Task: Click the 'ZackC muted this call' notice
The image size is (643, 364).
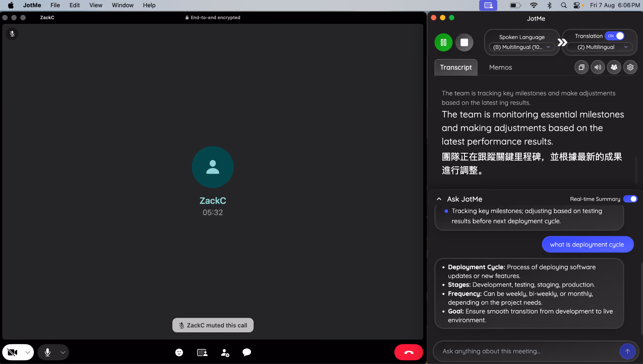Action: tap(213, 325)
